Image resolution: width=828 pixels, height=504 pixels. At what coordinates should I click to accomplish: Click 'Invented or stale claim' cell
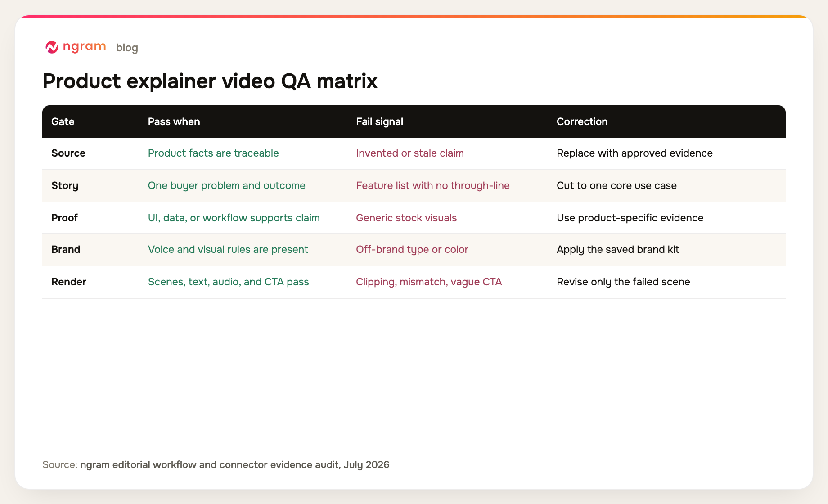pos(410,153)
